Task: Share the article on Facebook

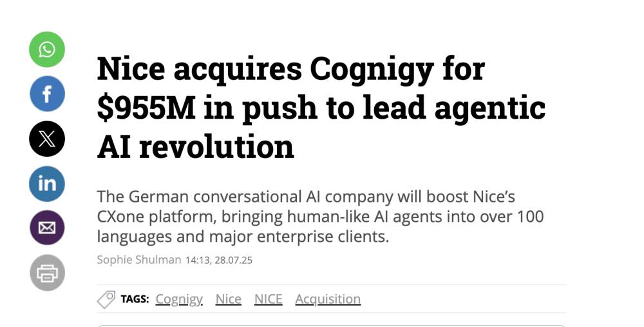Action: point(47,94)
